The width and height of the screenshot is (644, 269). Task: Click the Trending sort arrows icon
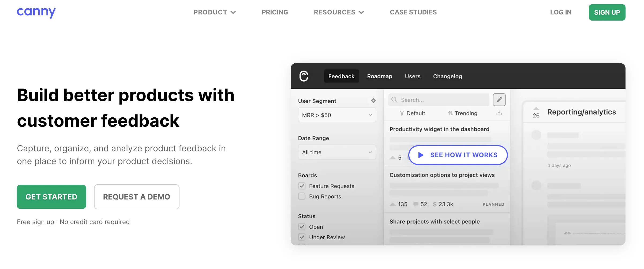point(451,113)
